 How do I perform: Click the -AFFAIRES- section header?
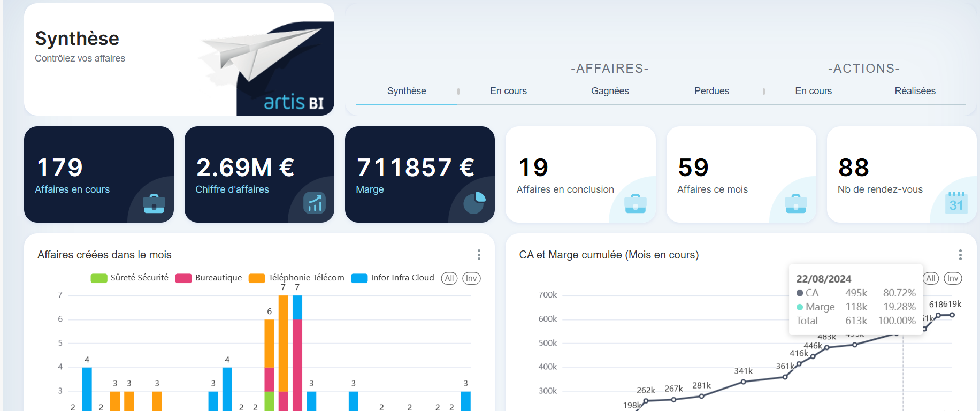pos(610,68)
